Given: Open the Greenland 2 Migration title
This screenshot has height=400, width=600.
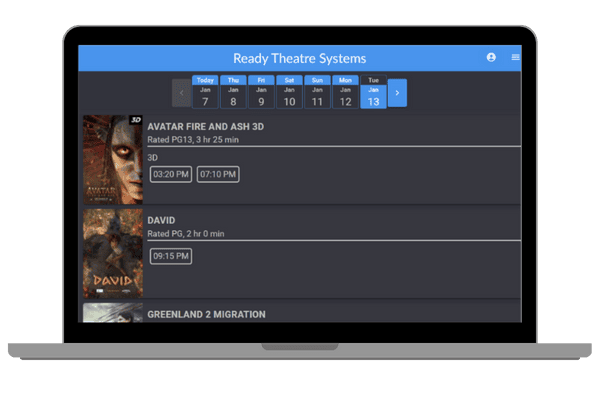Looking at the screenshot, I should tap(206, 314).
